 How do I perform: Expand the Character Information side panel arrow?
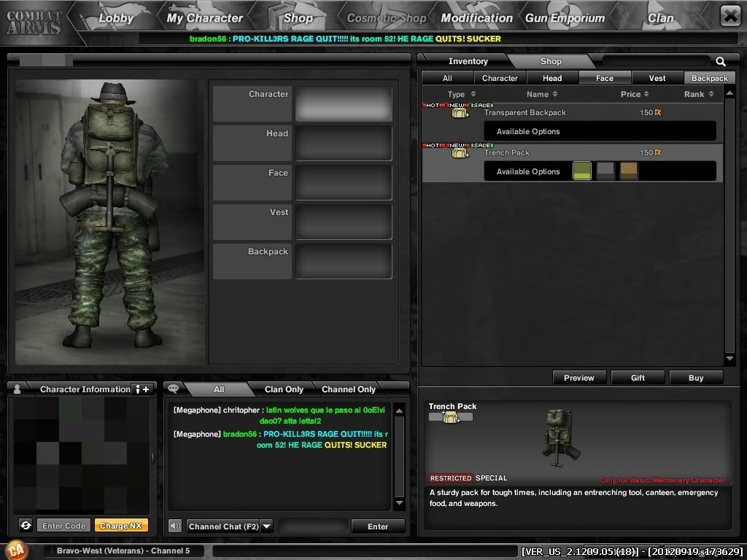tap(153, 457)
